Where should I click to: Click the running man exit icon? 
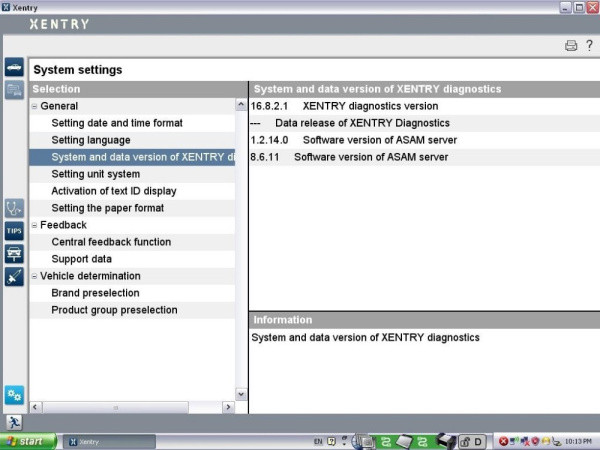[x=14, y=422]
